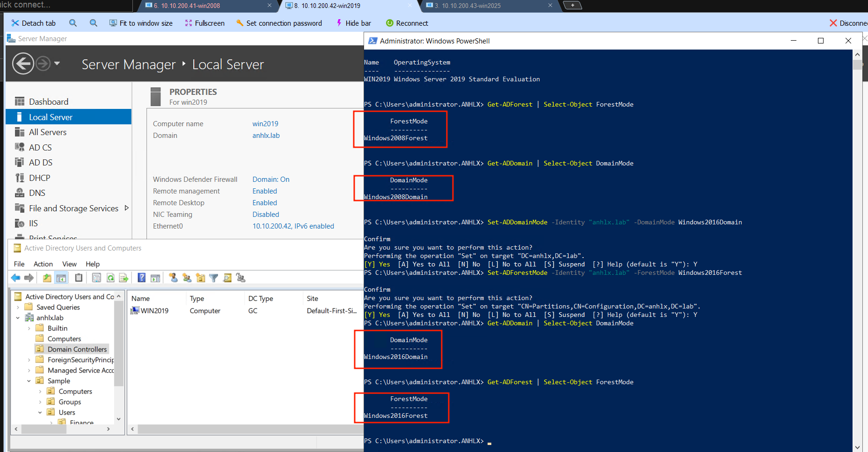Click Set connection password
Image resolution: width=868 pixels, height=452 pixels.
coord(279,23)
